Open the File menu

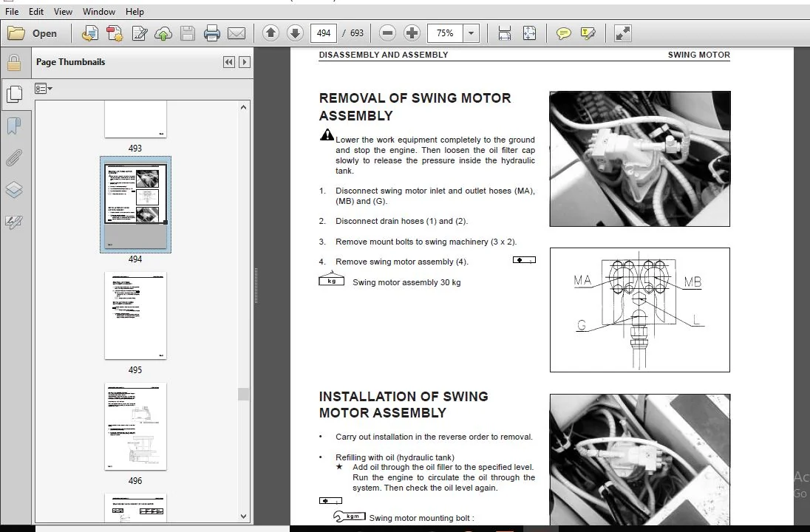pos(11,11)
